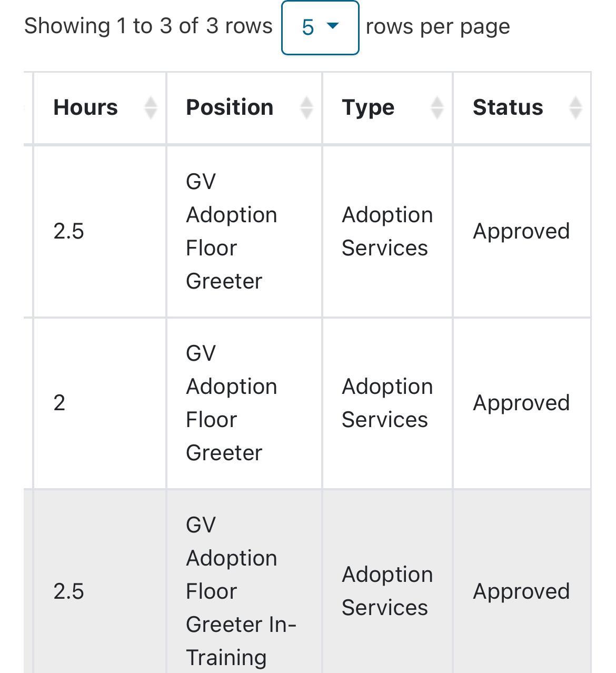Click Approved status in the second row
The width and height of the screenshot is (616, 673).
(521, 403)
